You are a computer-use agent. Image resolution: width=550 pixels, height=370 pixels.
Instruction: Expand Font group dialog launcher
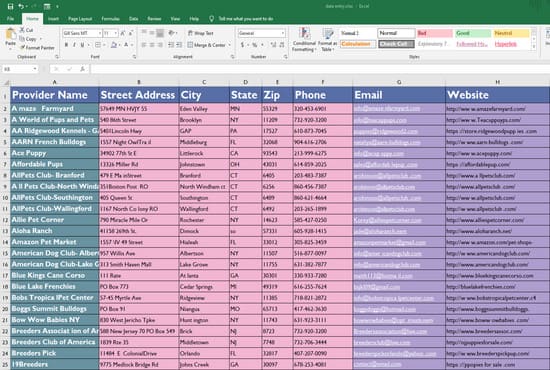[134, 57]
